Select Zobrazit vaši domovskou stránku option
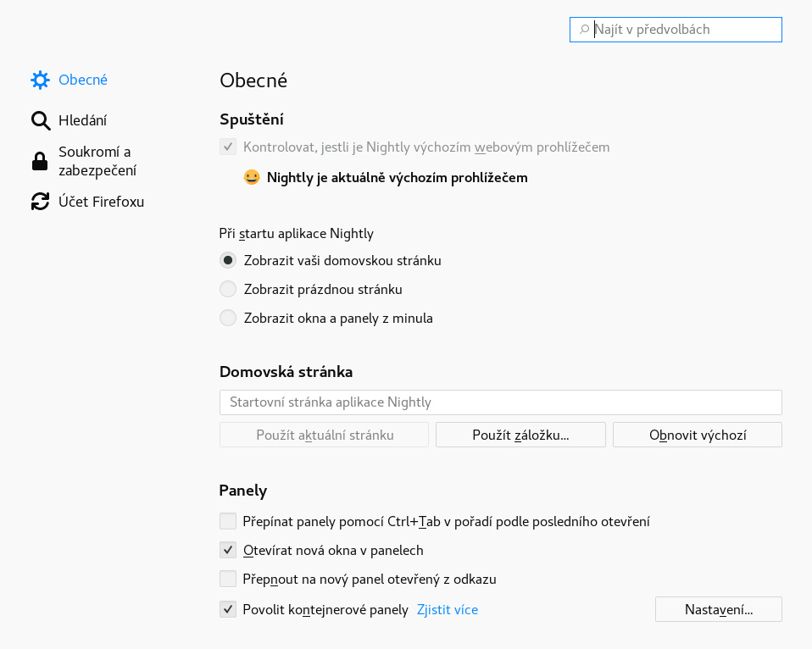The image size is (812, 649). click(228, 260)
